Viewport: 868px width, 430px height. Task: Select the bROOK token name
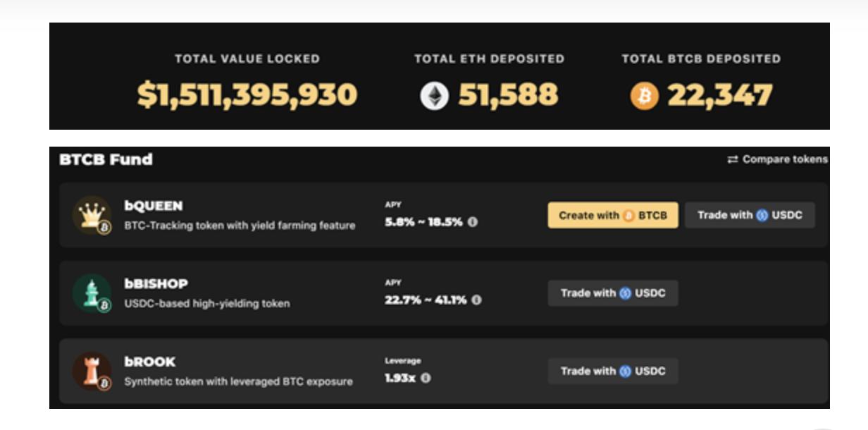pyautogui.click(x=149, y=362)
